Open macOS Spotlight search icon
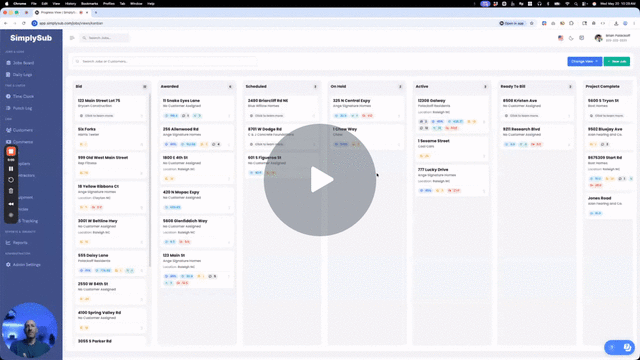The height and width of the screenshot is (360, 640). coord(576,4)
